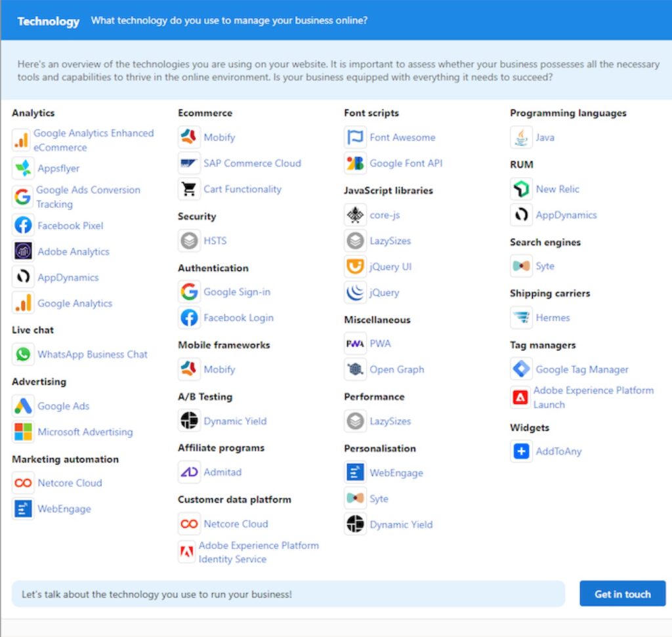672x637 pixels.
Task: Click the core-js icon
Action: point(355,215)
